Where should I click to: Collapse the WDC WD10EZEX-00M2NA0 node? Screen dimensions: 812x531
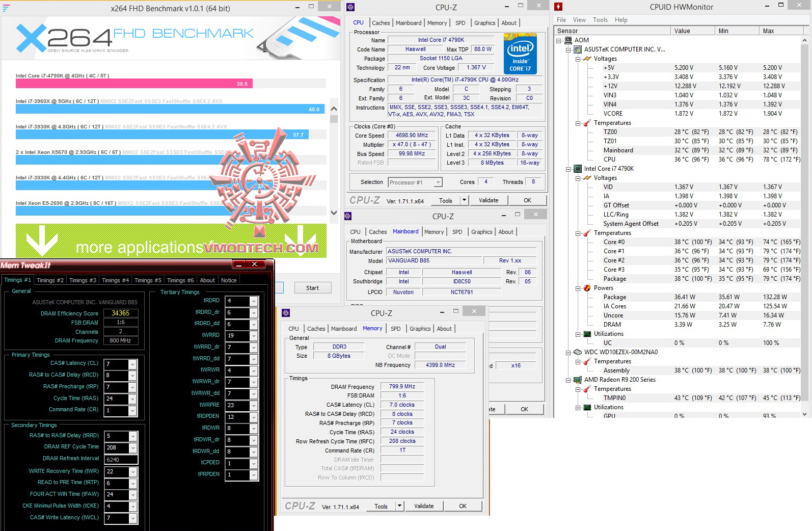pyautogui.click(x=569, y=352)
